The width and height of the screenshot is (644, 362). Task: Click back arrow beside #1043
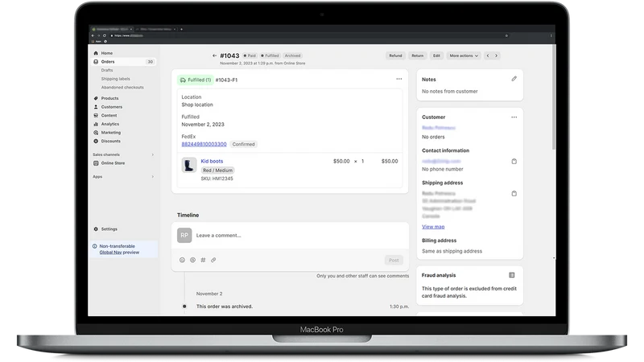click(x=214, y=56)
